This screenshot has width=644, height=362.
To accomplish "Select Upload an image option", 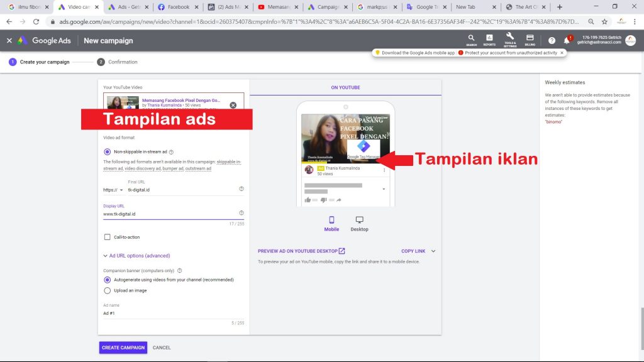I will [x=107, y=290].
